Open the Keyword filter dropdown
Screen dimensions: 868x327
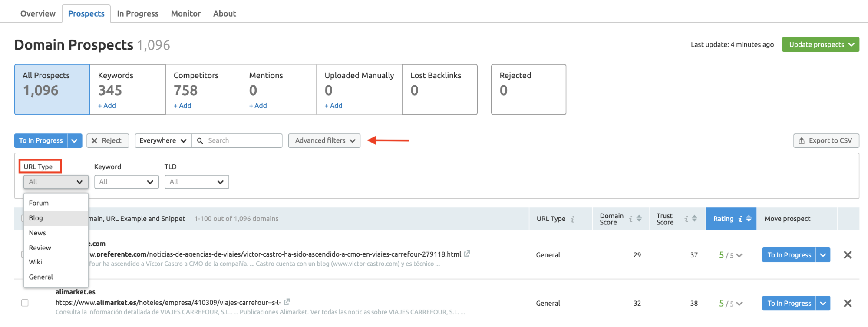[126, 182]
